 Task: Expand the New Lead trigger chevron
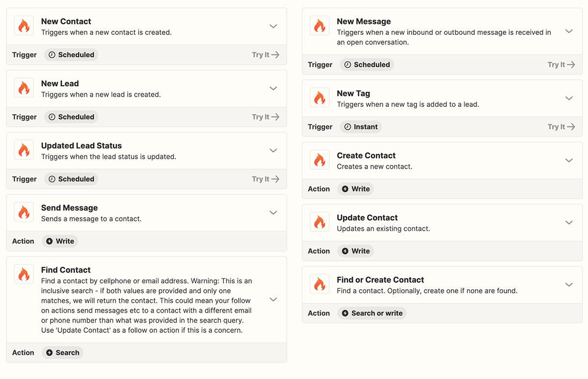point(273,88)
